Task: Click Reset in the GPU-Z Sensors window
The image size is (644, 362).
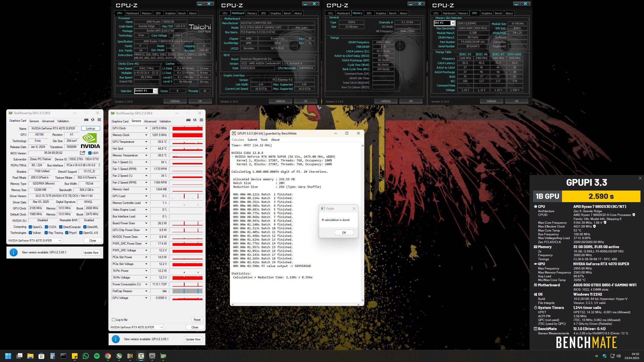Action: pos(197,320)
